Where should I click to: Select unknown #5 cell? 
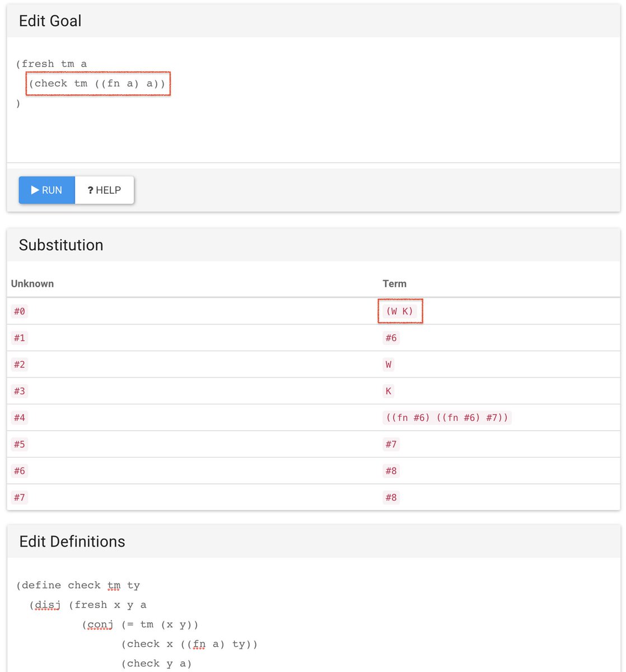(20, 444)
